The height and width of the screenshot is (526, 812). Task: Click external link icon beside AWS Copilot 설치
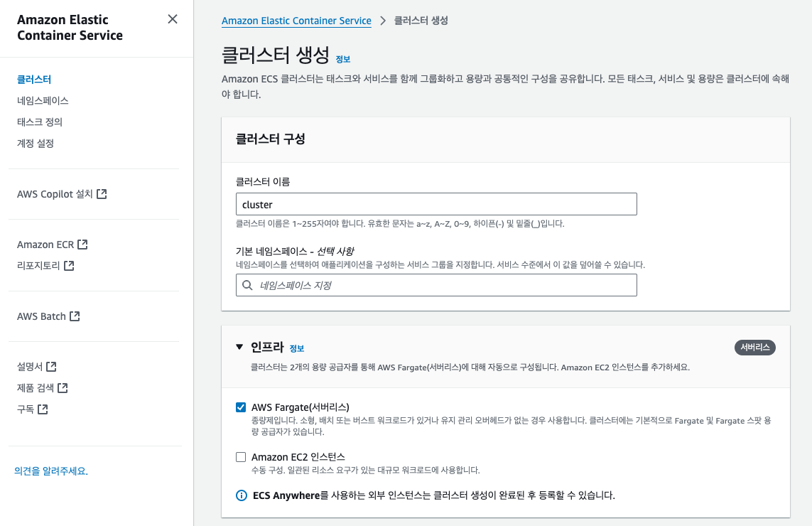click(102, 194)
